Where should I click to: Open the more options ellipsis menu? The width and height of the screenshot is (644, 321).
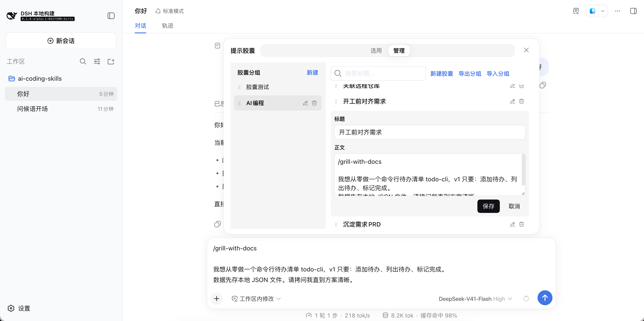(x=617, y=11)
